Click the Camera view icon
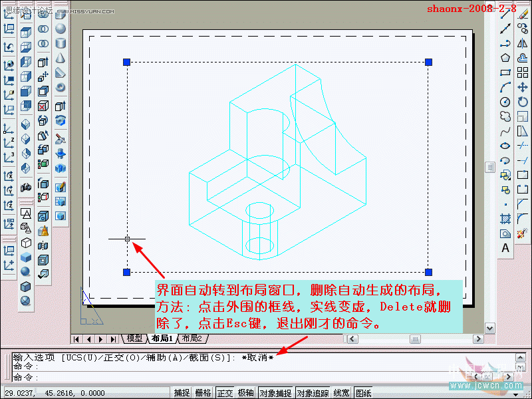The image size is (532, 399). [26, 188]
